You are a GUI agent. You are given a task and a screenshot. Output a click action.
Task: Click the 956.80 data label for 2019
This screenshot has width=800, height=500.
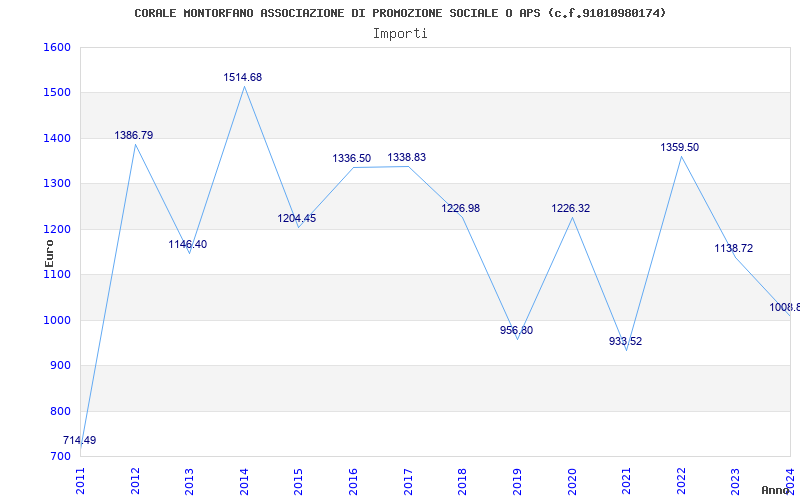click(x=516, y=330)
